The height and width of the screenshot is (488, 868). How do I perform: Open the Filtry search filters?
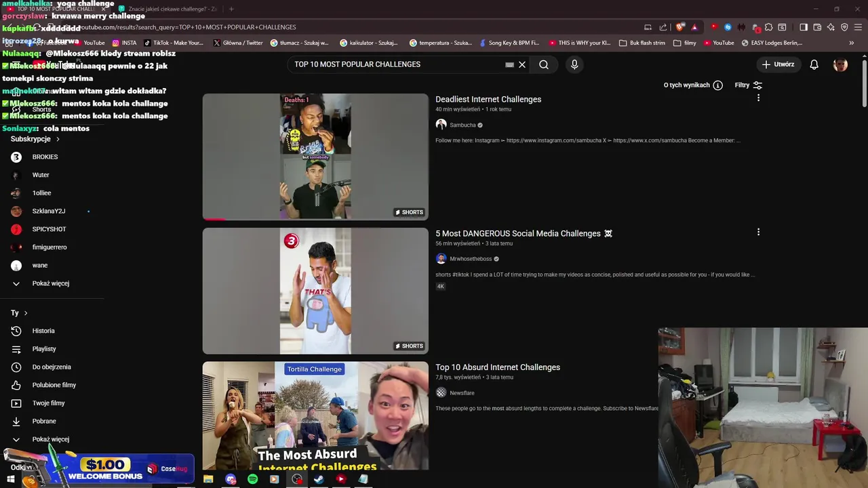[x=749, y=85]
